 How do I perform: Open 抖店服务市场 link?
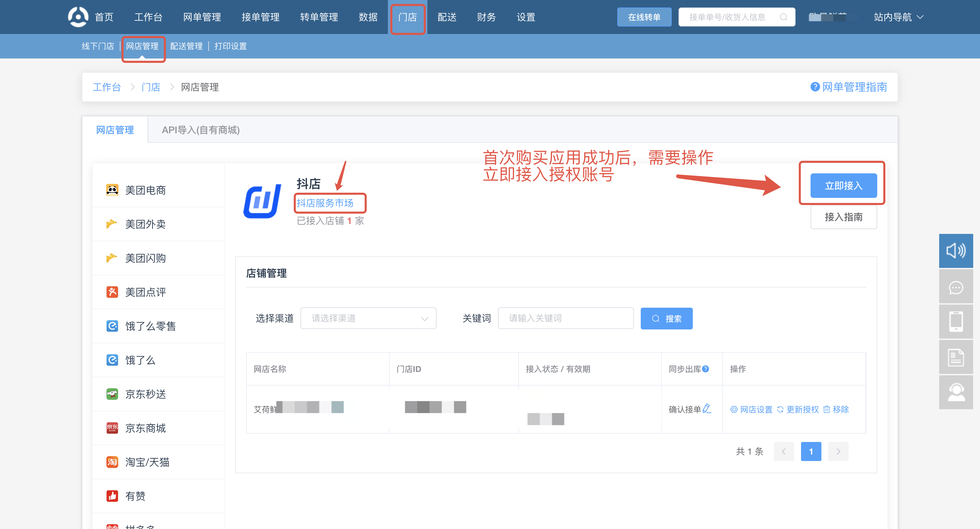click(x=325, y=203)
